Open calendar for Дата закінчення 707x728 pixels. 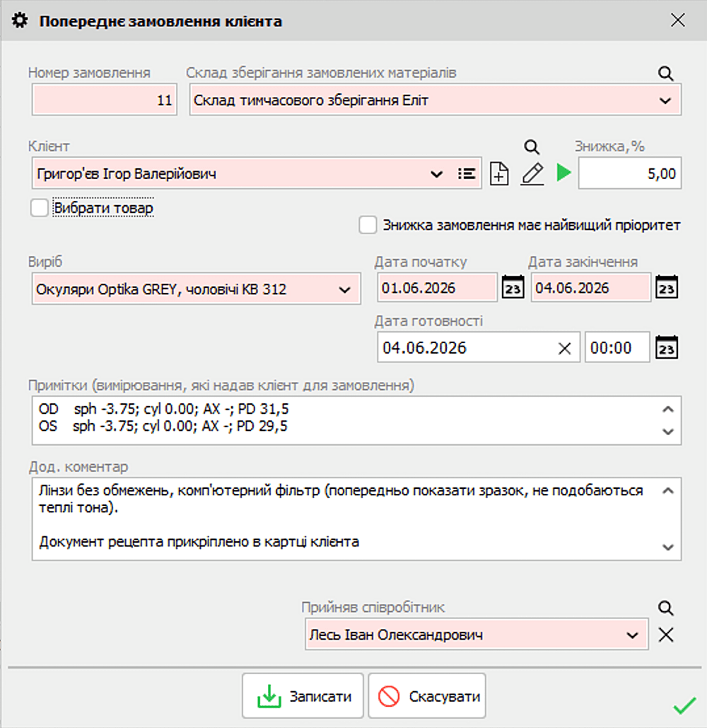(x=667, y=287)
